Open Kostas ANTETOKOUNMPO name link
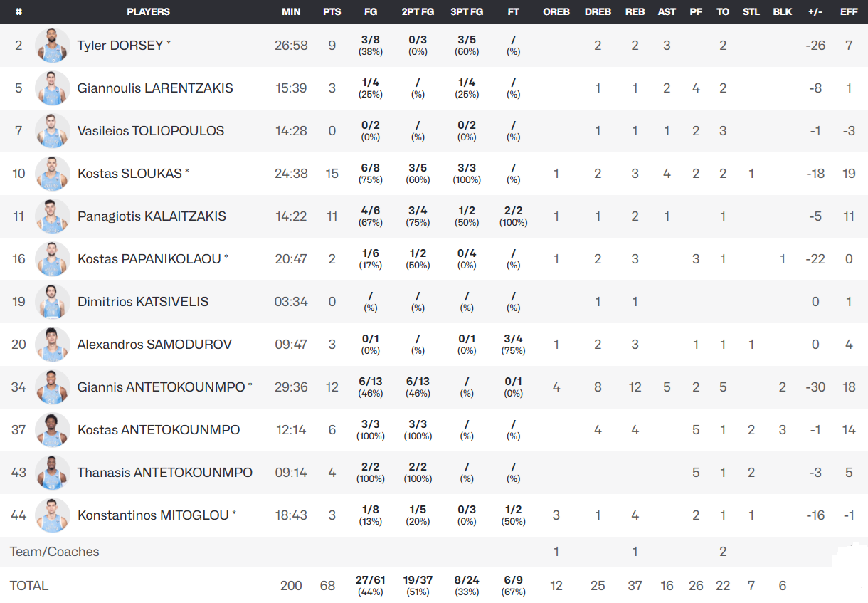 click(159, 430)
